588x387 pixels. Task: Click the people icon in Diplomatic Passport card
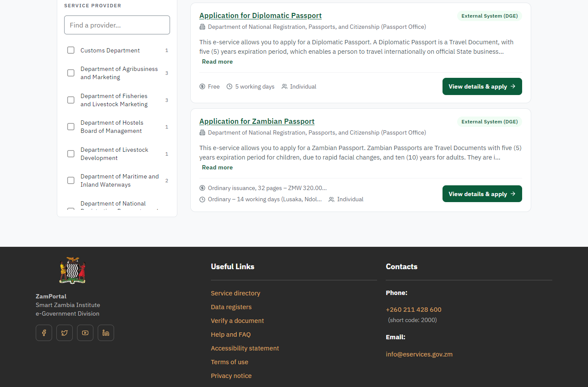point(285,86)
